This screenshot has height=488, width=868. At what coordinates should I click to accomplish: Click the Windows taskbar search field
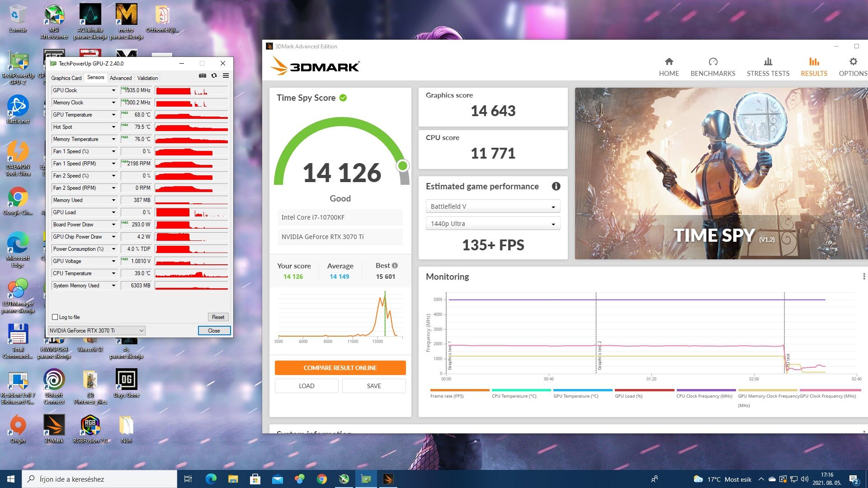99,479
